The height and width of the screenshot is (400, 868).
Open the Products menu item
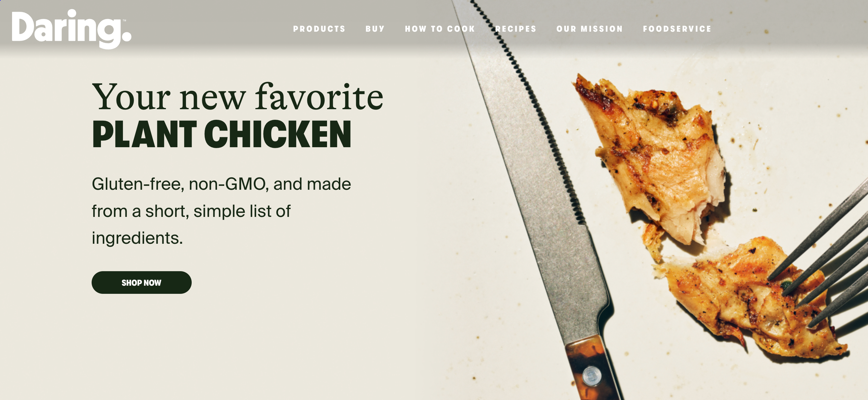tap(319, 29)
